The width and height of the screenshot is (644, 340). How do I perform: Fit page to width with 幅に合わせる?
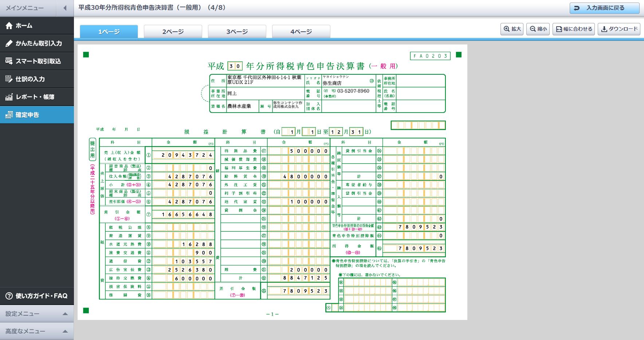point(574,29)
